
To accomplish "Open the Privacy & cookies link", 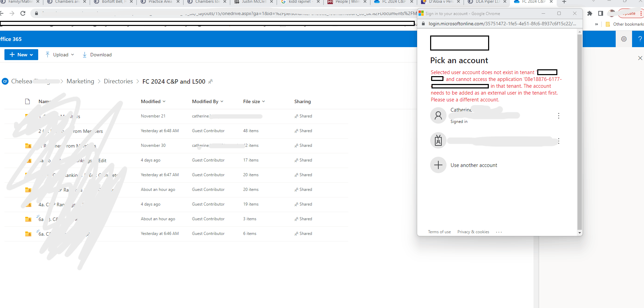I will (473, 232).
